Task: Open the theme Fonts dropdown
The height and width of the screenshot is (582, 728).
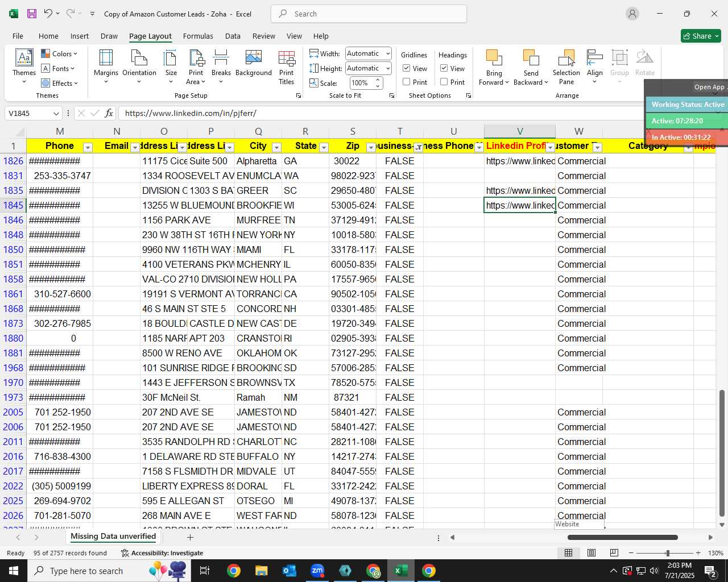Action: click(58, 69)
